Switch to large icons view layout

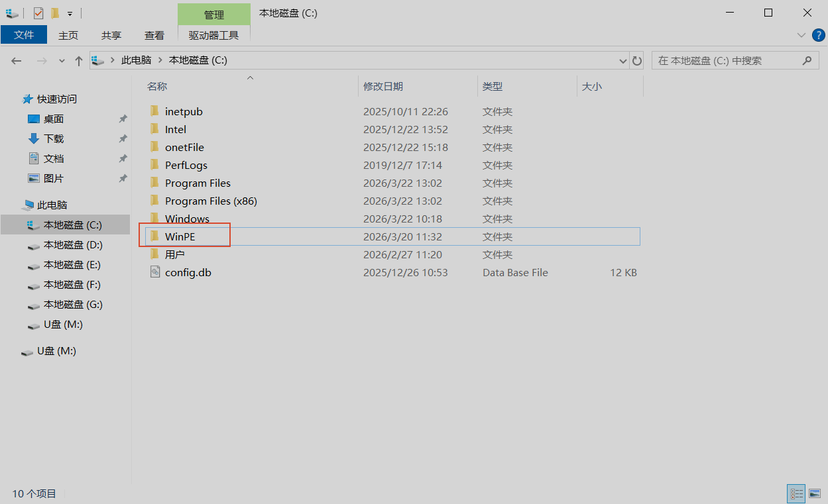click(815, 493)
